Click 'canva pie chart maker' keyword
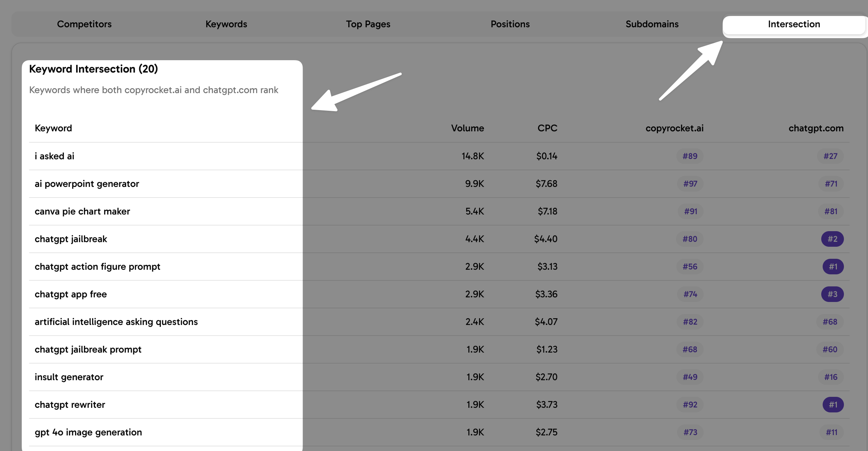Screen dimensions: 868x451 (x=82, y=211)
